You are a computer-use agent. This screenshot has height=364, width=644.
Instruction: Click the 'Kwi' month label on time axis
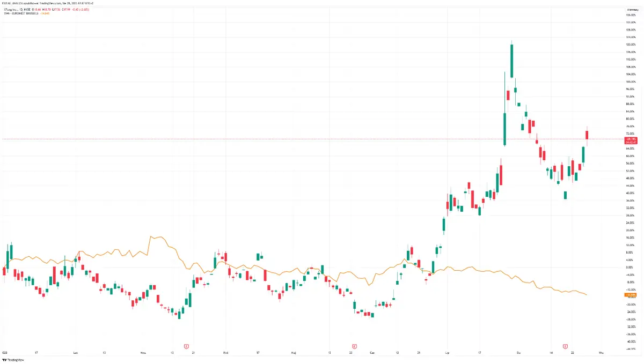tap(225, 353)
